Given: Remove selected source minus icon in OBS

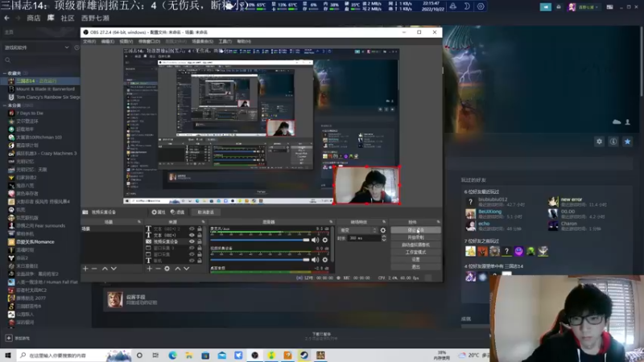Looking at the screenshot, I should coord(158,269).
